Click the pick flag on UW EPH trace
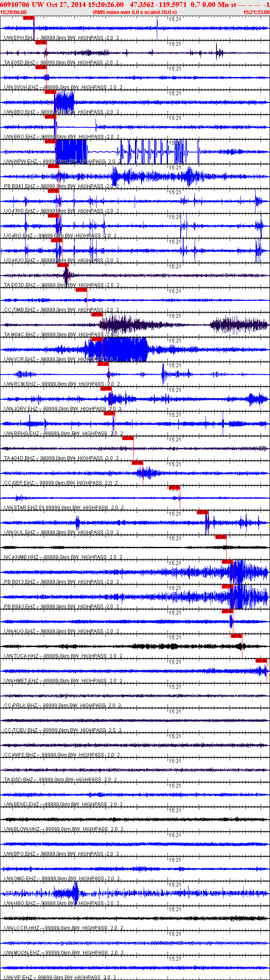This screenshot has width=270, height=980. pyautogui.click(x=28, y=18)
